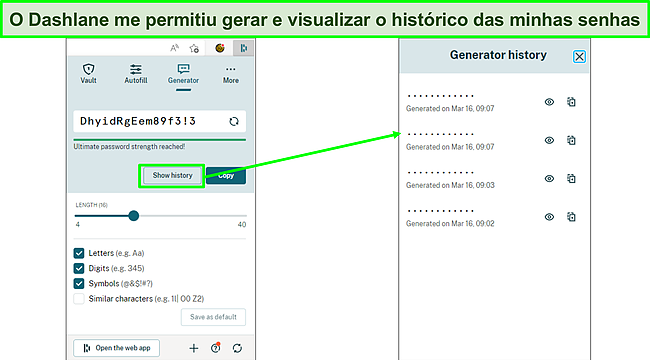Uncheck the Letters checkbox

click(79, 253)
